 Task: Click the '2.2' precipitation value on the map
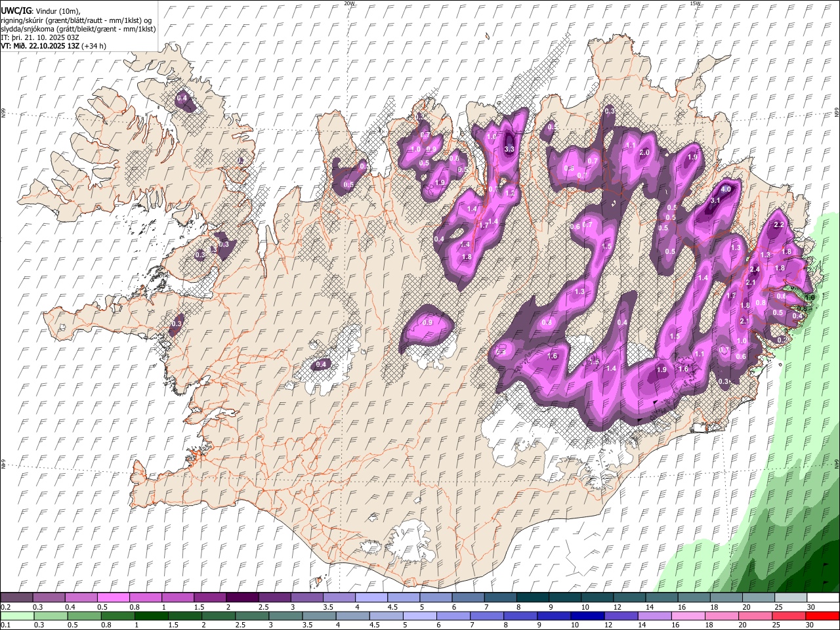tap(780, 224)
